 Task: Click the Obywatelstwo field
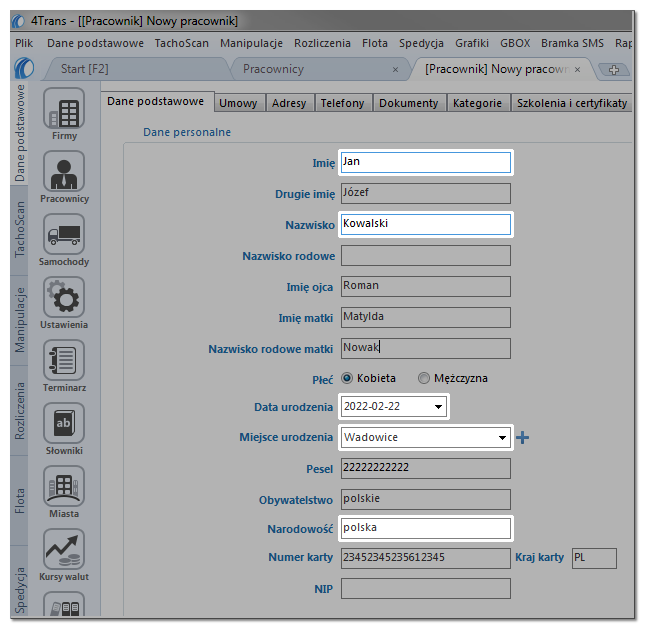tap(426, 499)
